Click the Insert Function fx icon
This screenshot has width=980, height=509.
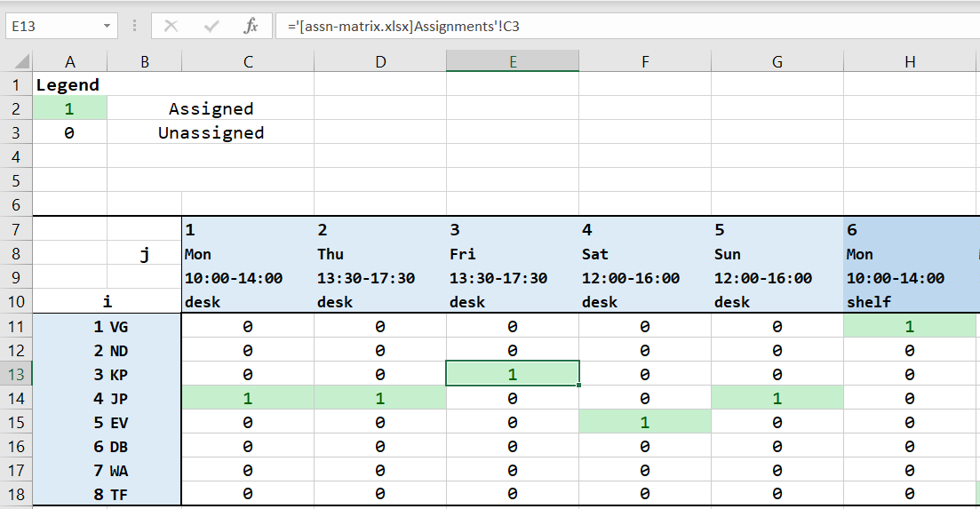(x=251, y=26)
